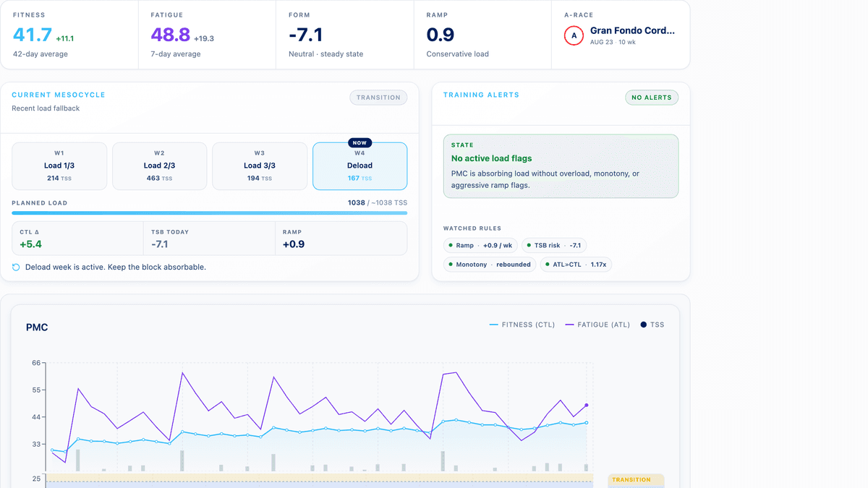Open the Gran Fondo A-Race card title
Screen dimensions: 868x488
(x=633, y=30)
